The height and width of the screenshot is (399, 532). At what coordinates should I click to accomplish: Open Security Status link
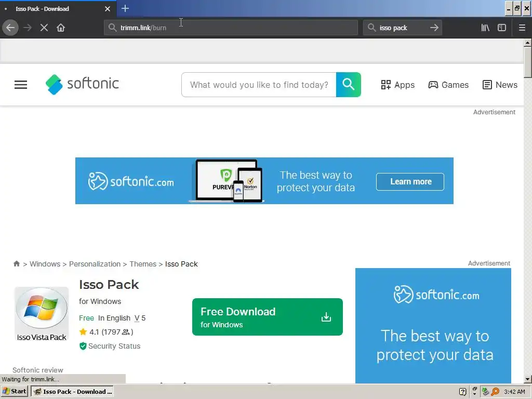pyautogui.click(x=114, y=346)
